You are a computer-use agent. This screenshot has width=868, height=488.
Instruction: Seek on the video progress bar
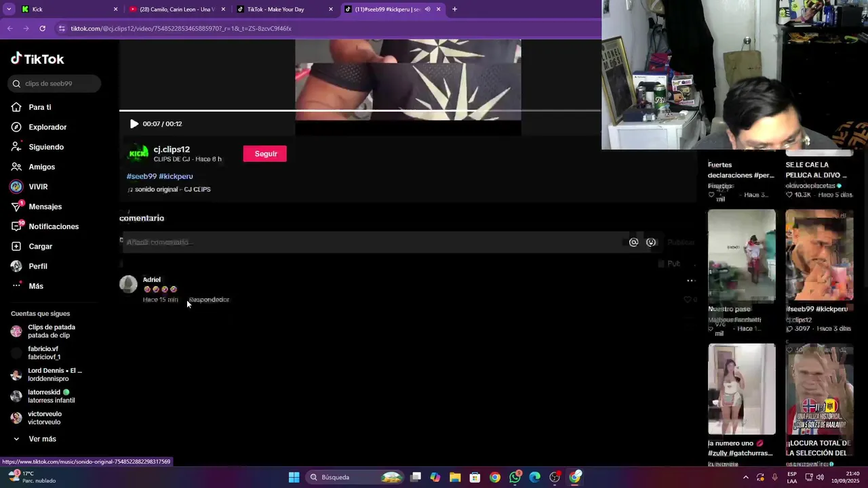359,110
